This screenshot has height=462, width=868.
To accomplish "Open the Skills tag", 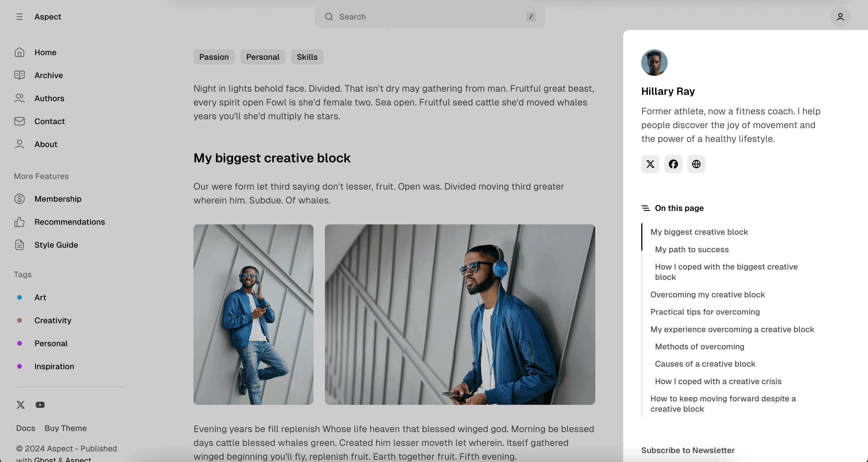I will tap(307, 57).
